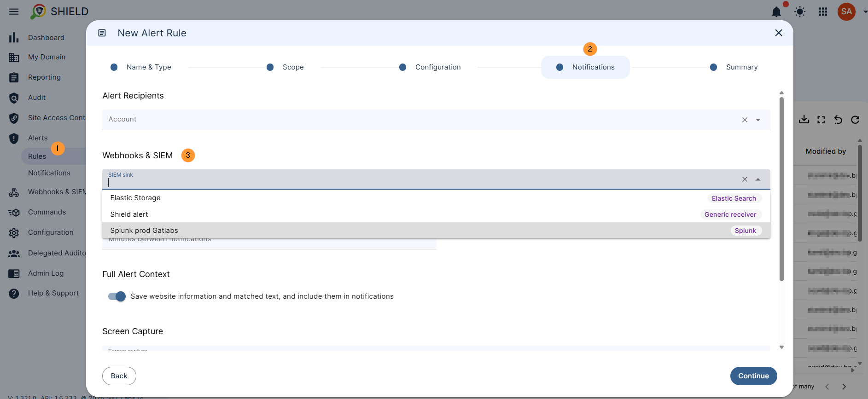Viewport: 868px width, 399px height.
Task: Select Splunk prod Gatlabs sink option
Action: (436, 231)
